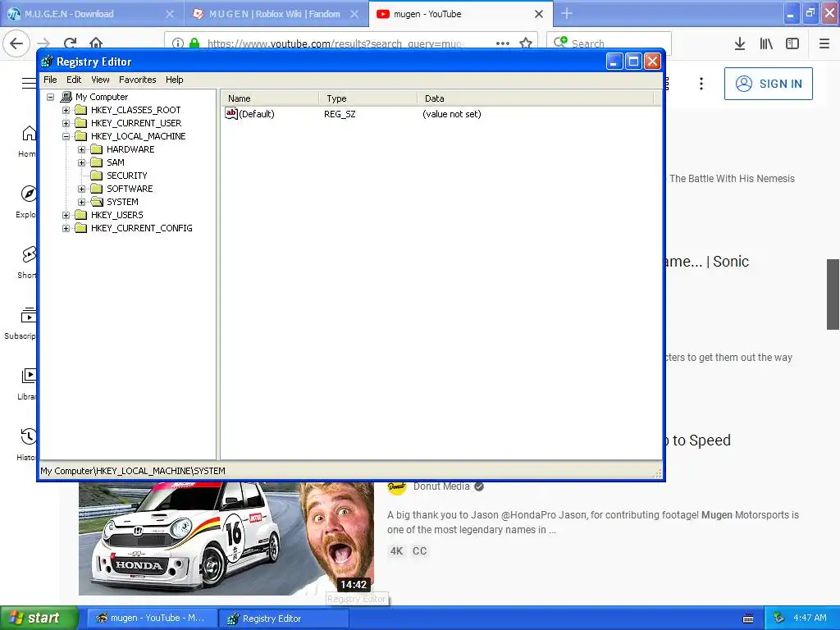
Task: Collapse the HKEY_LOCAL_MACHINE node
Action: pos(66,136)
